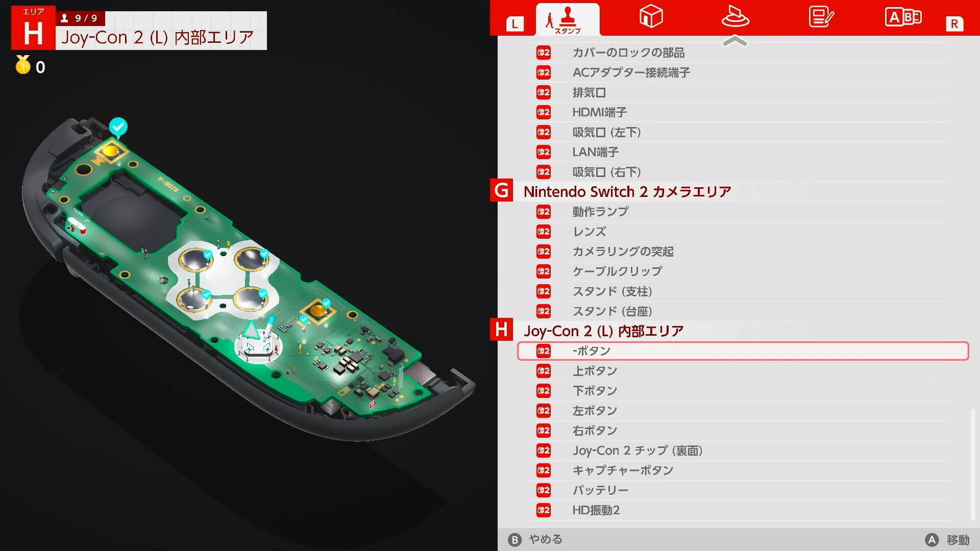Click the A 移動 button
980x551 pixels.
pos(947,540)
